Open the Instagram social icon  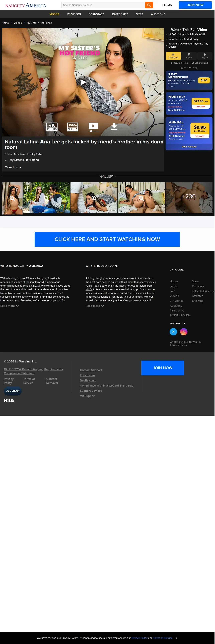184,332
